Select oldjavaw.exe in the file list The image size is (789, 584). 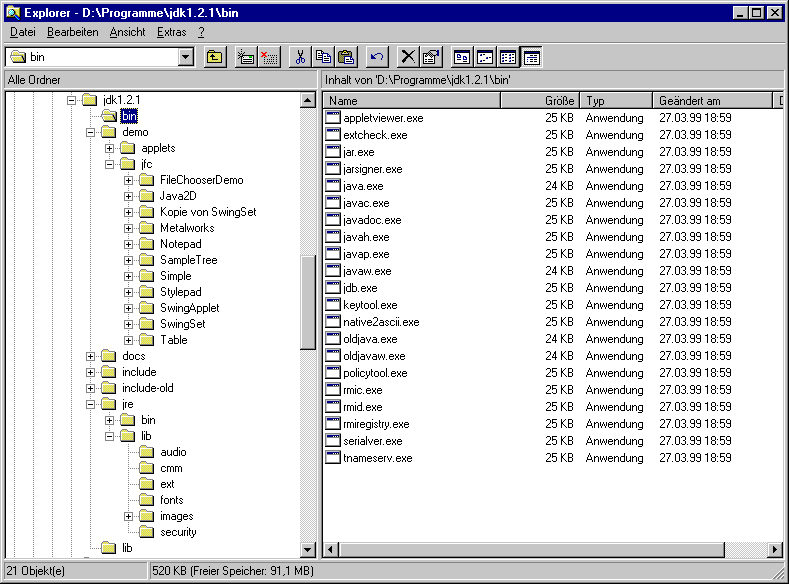(x=374, y=356)
